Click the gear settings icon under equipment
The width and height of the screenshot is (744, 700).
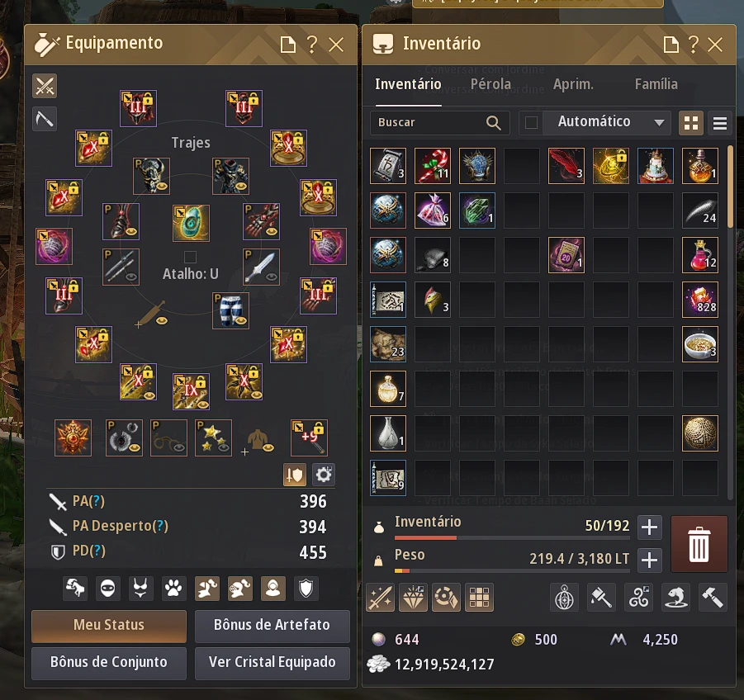[324, 475]
